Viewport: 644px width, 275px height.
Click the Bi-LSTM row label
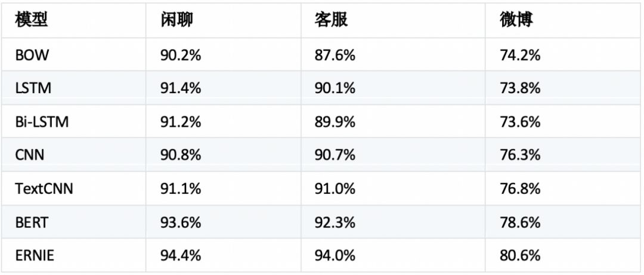42,122
